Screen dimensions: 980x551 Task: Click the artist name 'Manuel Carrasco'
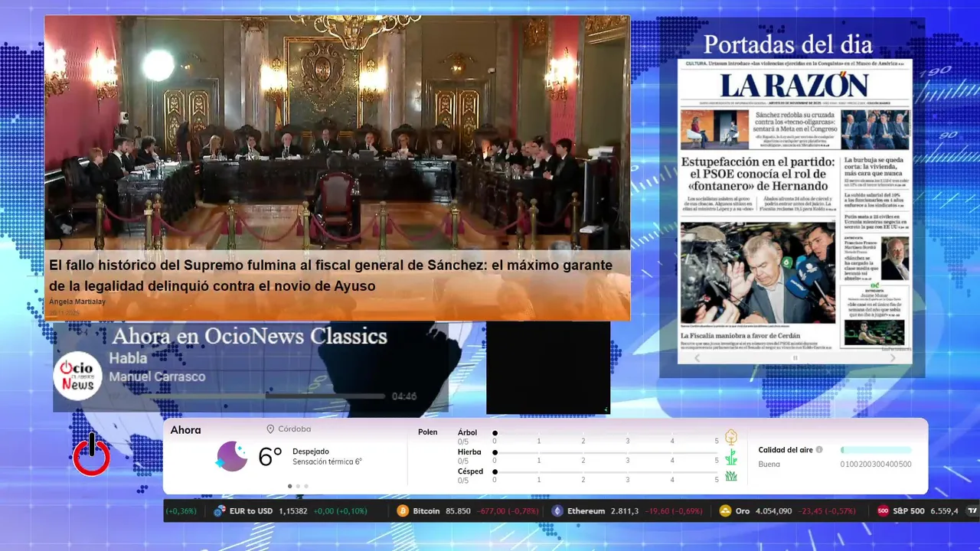pyautogui.click(x=157, y=377)
